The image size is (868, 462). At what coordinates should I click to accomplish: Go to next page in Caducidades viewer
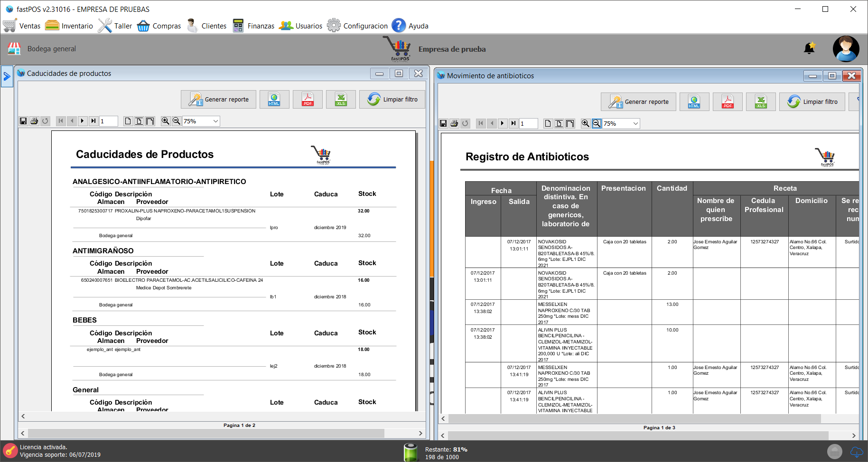[83, 121]
